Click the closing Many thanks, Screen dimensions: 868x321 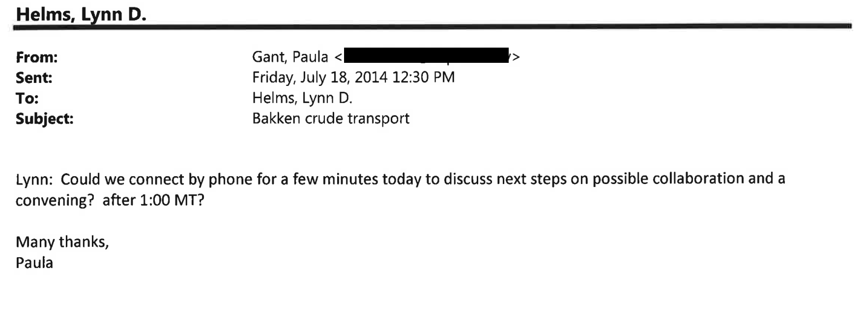(x=62, y=241)
